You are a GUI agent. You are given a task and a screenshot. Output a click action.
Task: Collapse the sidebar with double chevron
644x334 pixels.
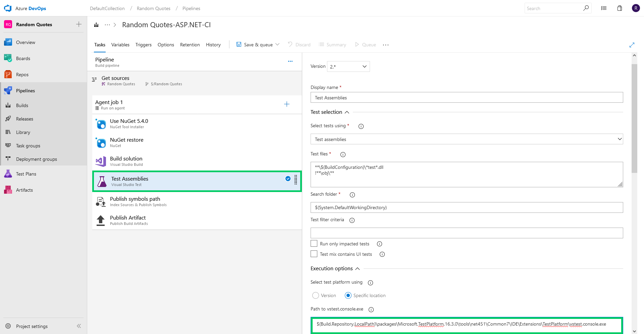(79, 326)
